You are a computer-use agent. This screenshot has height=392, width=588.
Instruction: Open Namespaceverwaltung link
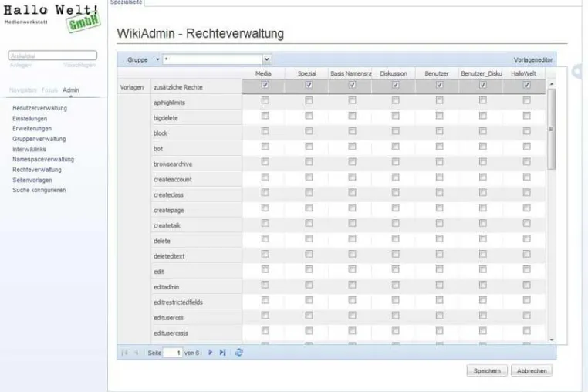[x=43, y=160]
